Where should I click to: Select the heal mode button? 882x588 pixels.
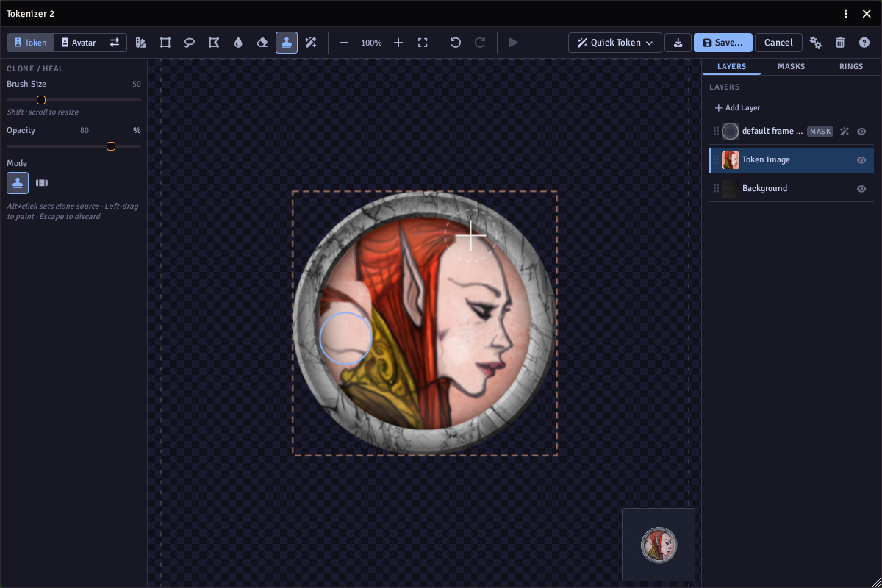coord(42,183)
